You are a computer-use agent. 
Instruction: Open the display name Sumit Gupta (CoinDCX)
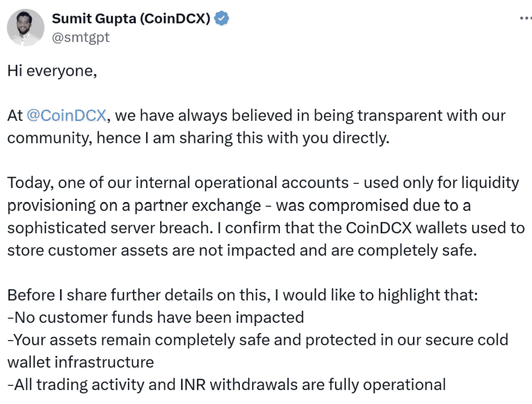coord(131,18)
